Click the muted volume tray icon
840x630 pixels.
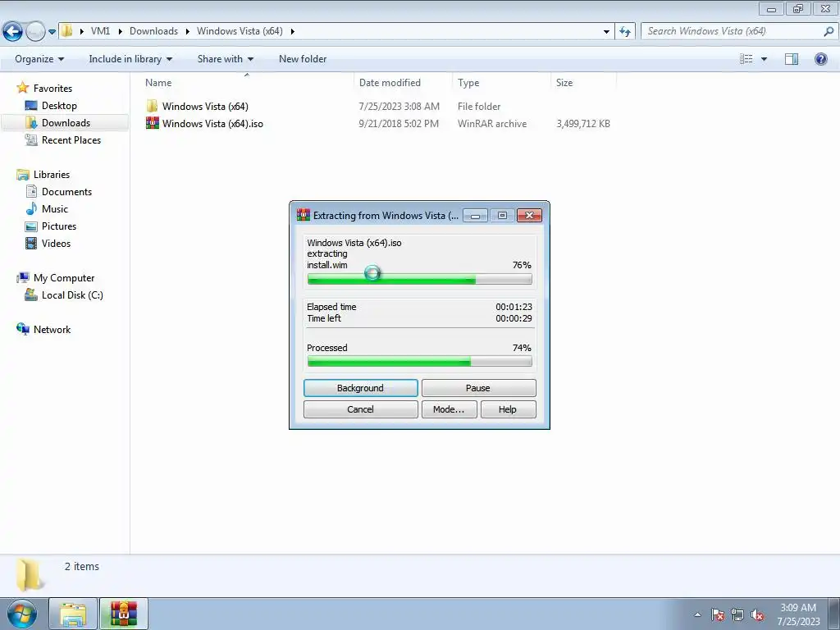[x=757, y=614]
